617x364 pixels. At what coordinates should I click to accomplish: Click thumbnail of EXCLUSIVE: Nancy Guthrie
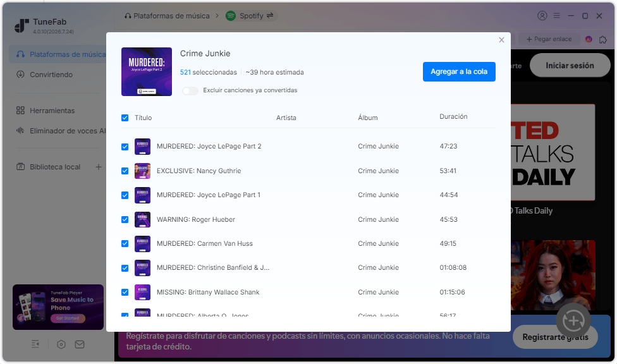142,171
